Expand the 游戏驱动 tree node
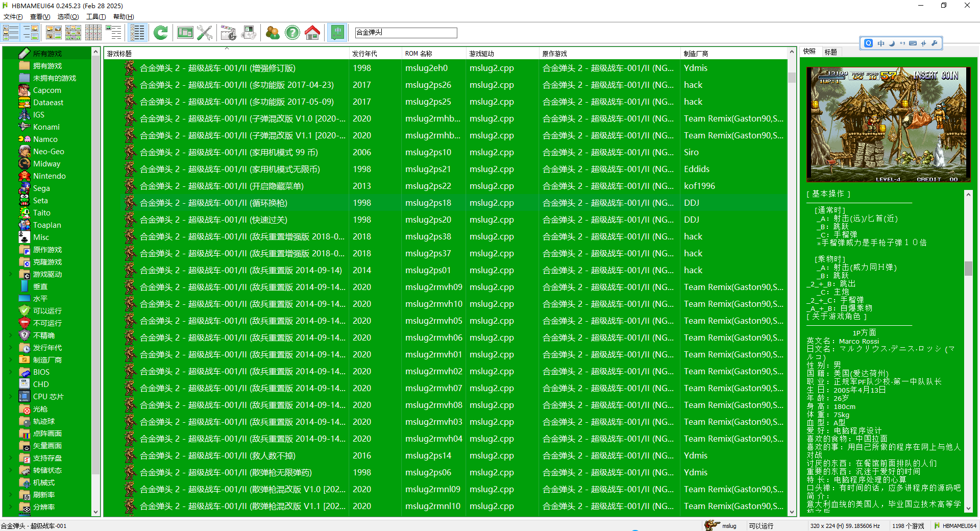This screenshot has height=531, width=980. click(x=11, y=274)
